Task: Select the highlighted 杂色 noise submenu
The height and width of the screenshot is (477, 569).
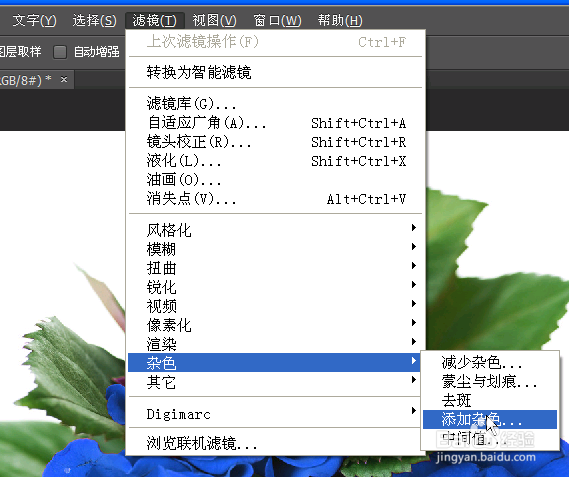Action: pyautogui.click(x=275, y=363)
